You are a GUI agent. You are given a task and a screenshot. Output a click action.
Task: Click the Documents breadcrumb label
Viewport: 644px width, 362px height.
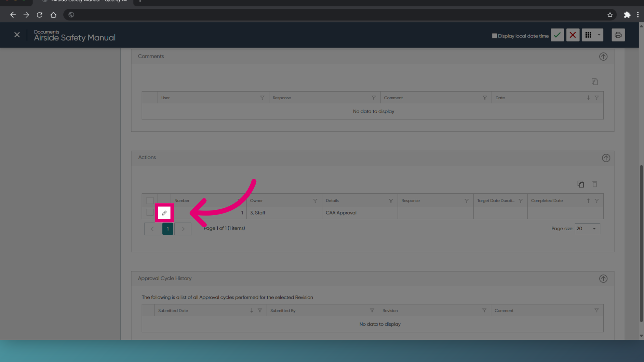(x=47, y=32)
